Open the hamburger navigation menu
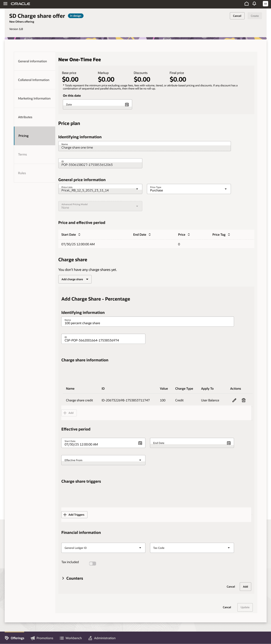 pyautogui.click(x=5, y=4)
